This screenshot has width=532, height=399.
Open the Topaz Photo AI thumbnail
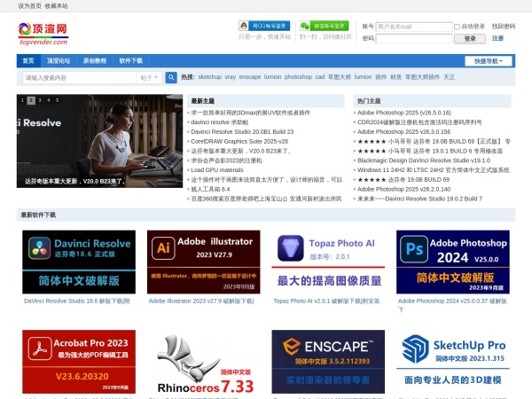click(x=328, y=262)
